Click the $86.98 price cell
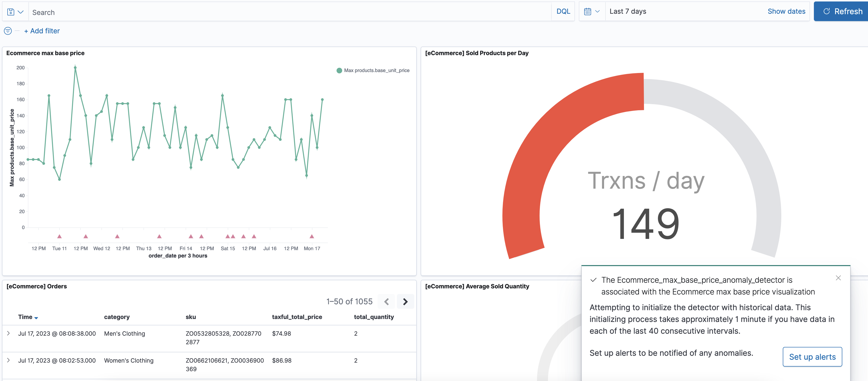Viewport: 868px width, 381px height. pos(282,360)
